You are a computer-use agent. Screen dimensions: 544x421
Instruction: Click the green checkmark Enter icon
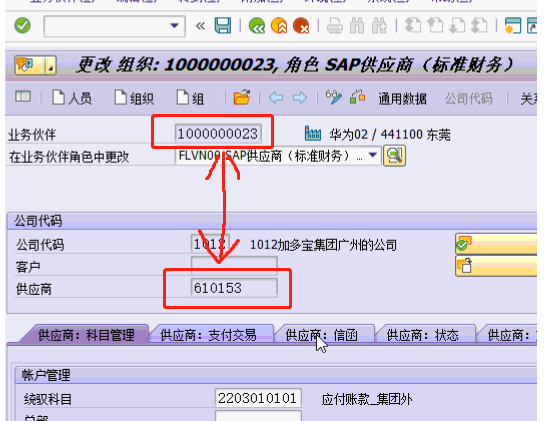pos(23,26)
